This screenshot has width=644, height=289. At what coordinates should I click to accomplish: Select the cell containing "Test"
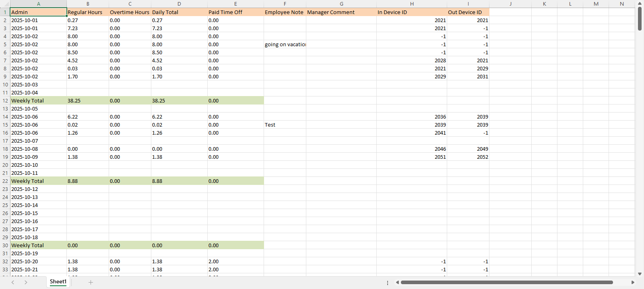pyautogui.click(x=285, y=125)
